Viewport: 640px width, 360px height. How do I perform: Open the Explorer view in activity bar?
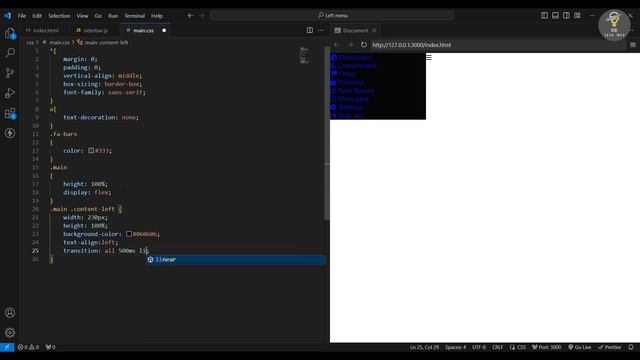coord(10,33)
